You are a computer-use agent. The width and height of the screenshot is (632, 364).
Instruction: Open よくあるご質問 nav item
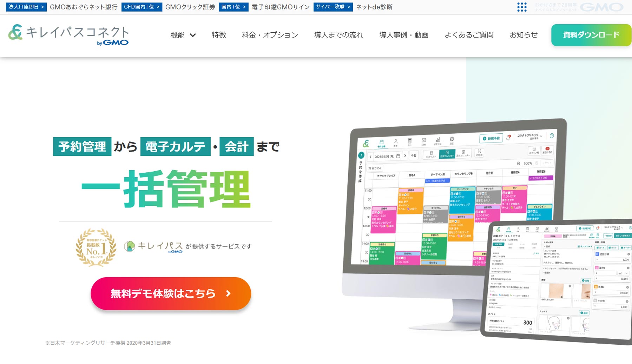coord(469,35)
